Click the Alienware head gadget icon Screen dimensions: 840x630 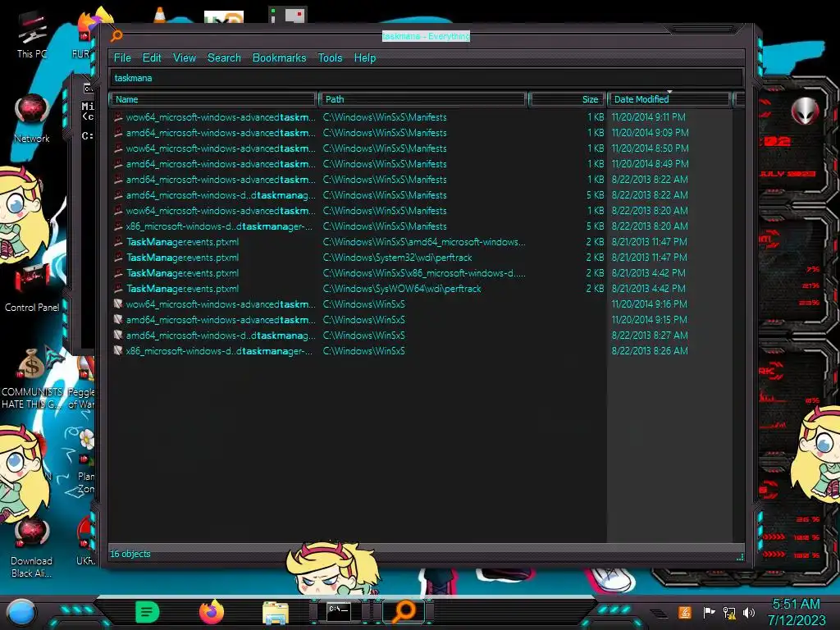click(805, 112)
